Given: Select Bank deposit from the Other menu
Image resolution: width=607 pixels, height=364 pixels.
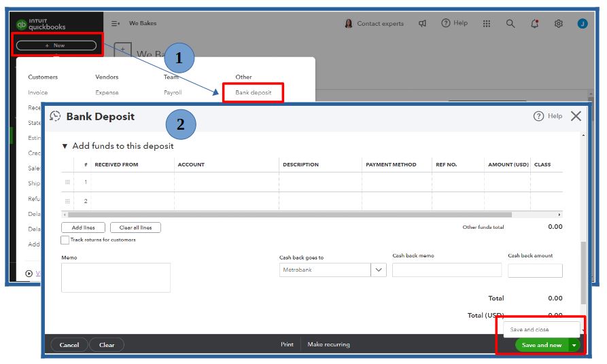Looking at the screenshot, I should click(x=253, y=92).
